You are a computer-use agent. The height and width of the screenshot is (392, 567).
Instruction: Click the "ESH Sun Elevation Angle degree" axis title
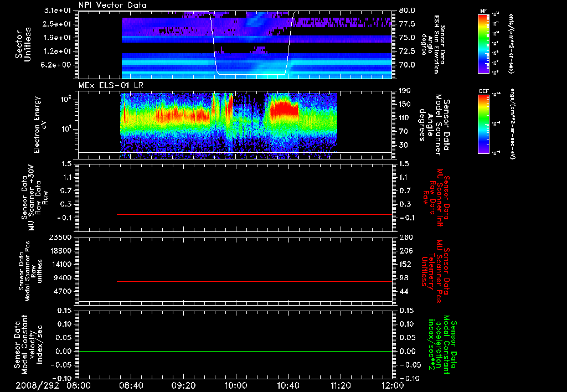click(x=432, y=44)
